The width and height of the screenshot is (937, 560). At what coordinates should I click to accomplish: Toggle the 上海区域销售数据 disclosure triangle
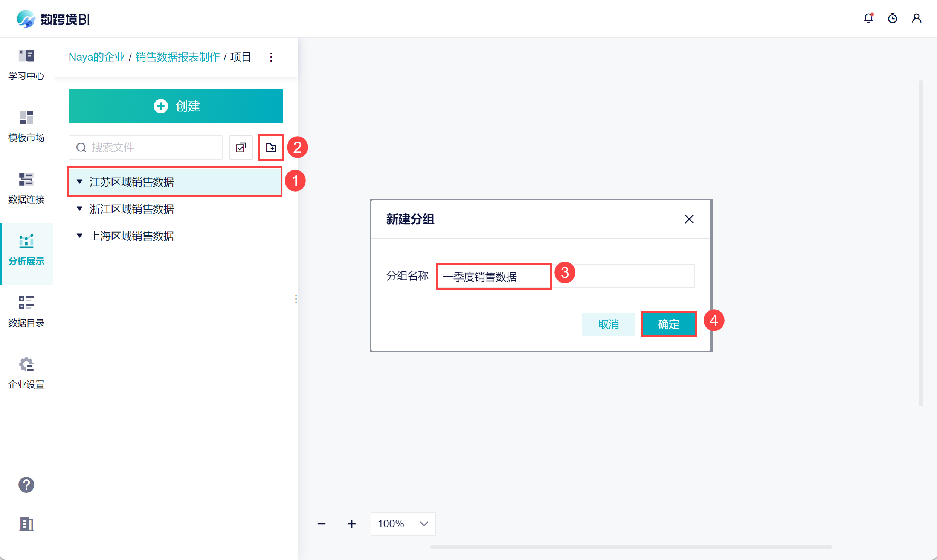click(x=79, y=236)
